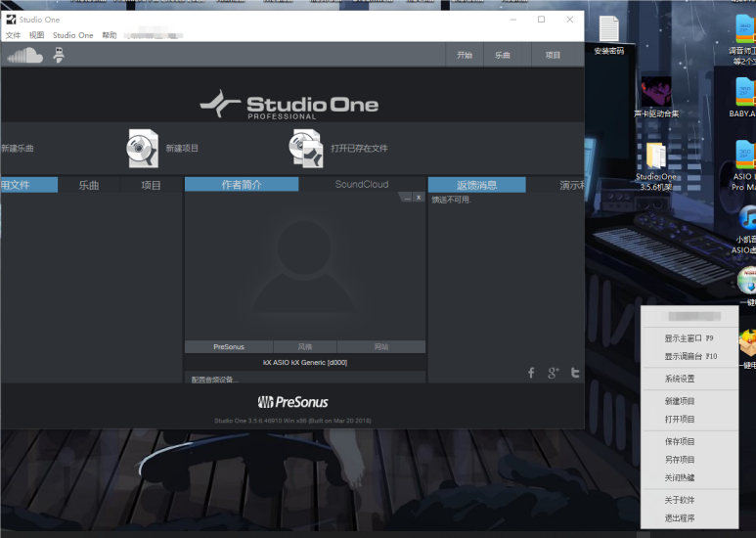This screenshot has width=756, height=538.
Task: Click the artist profile picture placeholder
Action: coord(304,269)
